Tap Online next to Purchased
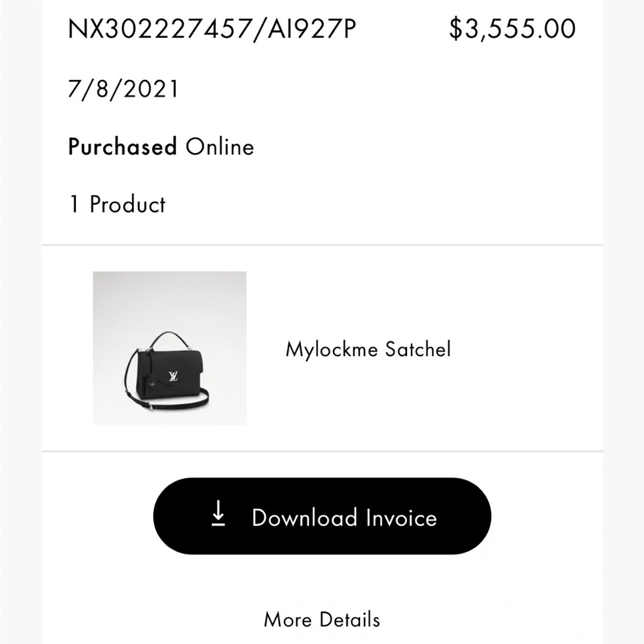Viewport: 644px width, 644px height. (219, 147)
